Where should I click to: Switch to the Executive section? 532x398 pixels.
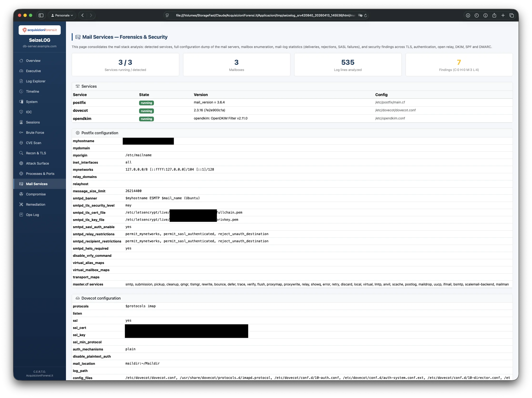(x=33, y=71)
